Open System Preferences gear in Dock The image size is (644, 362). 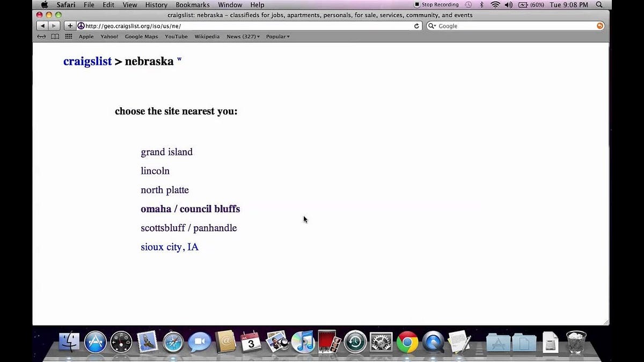pyautogui.click(x=381, y=342)
